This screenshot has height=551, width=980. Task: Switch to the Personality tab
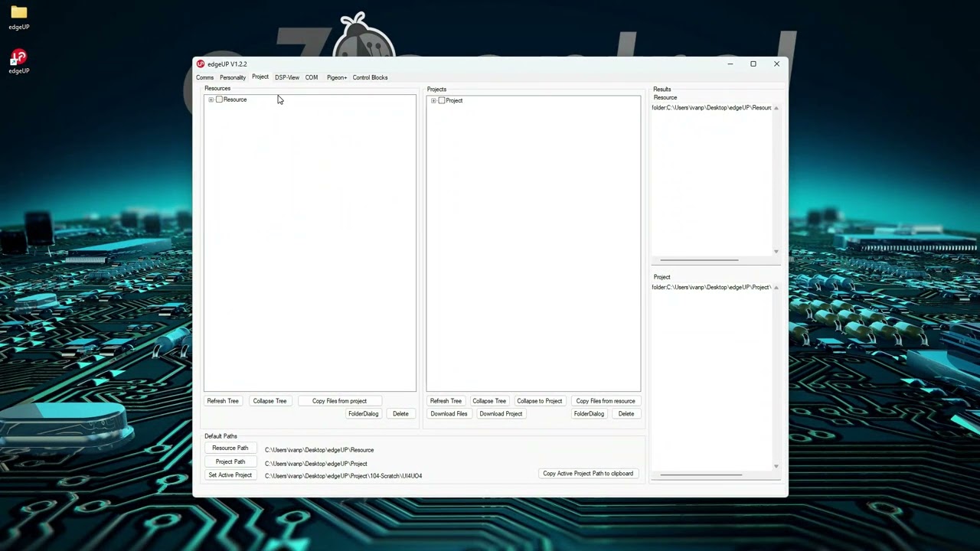pos(233,77)
